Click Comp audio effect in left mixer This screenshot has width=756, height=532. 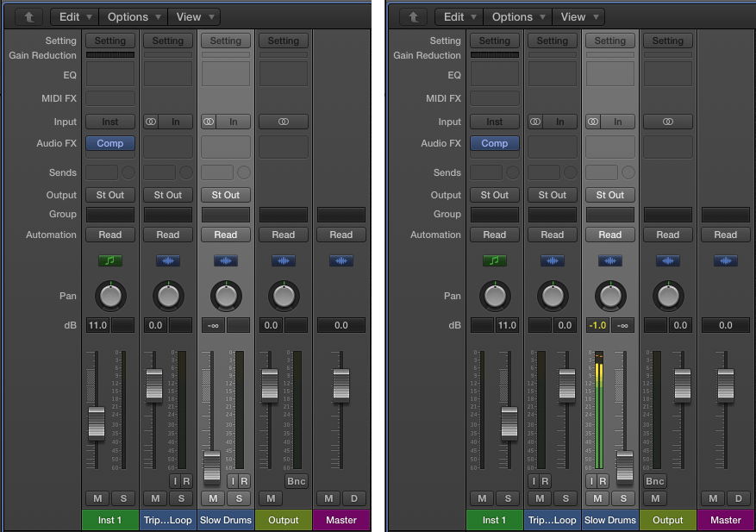point(110,143)
